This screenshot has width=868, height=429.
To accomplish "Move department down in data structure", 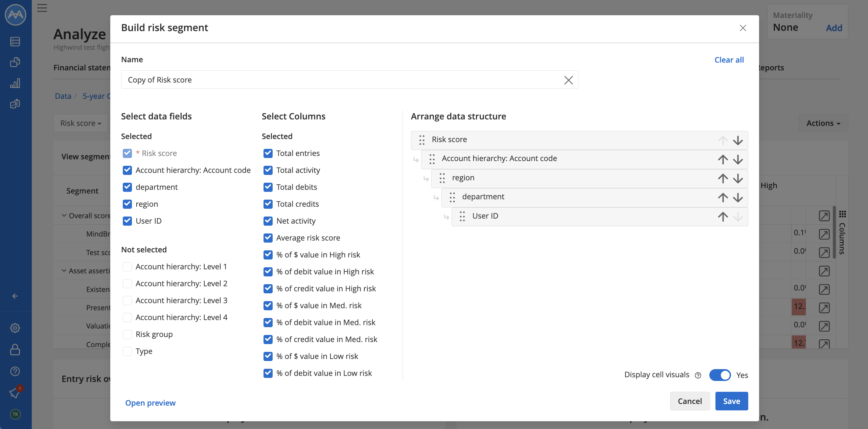I will 738,198.
